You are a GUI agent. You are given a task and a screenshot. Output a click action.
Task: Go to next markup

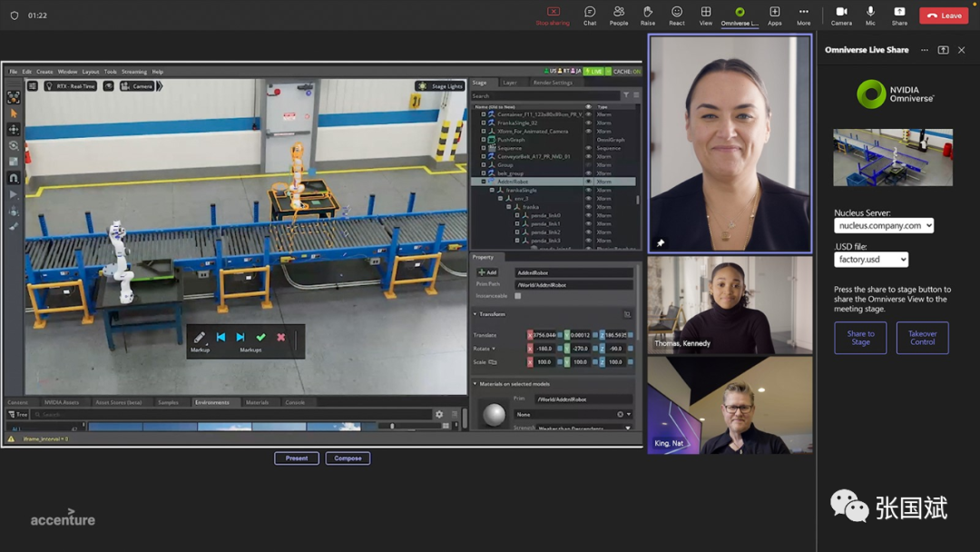[x=240, y=337]
